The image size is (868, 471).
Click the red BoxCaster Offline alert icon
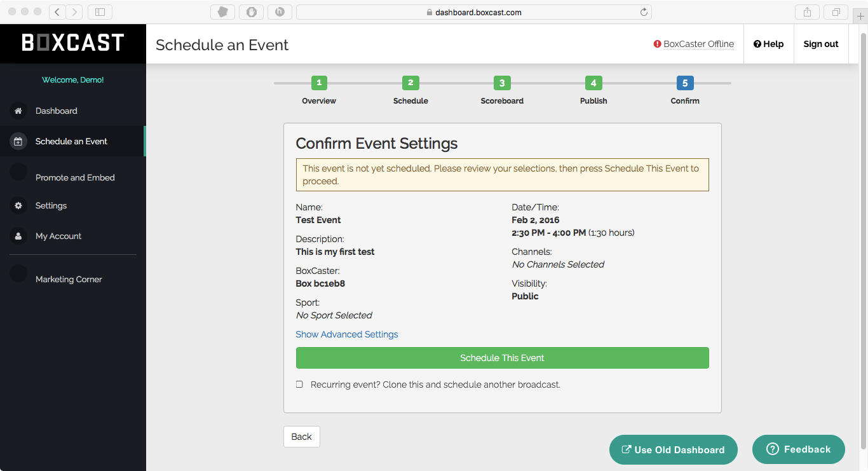(x=657, y=44)
